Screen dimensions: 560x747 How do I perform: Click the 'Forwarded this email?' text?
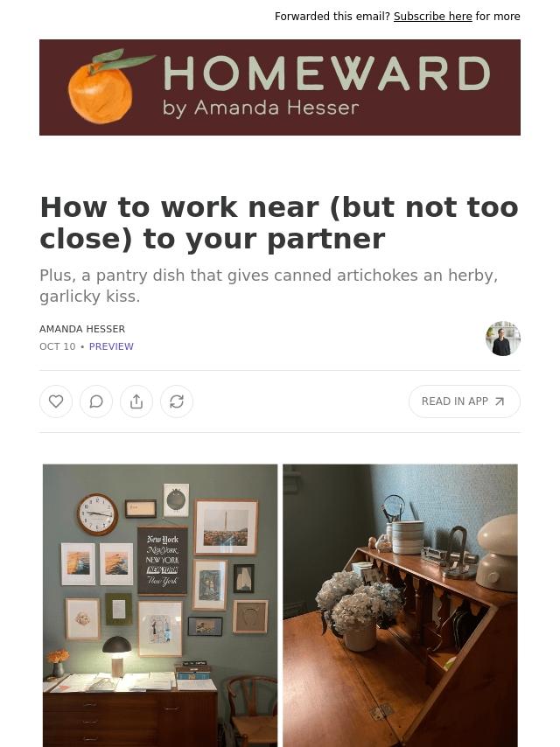pos(332,17)
